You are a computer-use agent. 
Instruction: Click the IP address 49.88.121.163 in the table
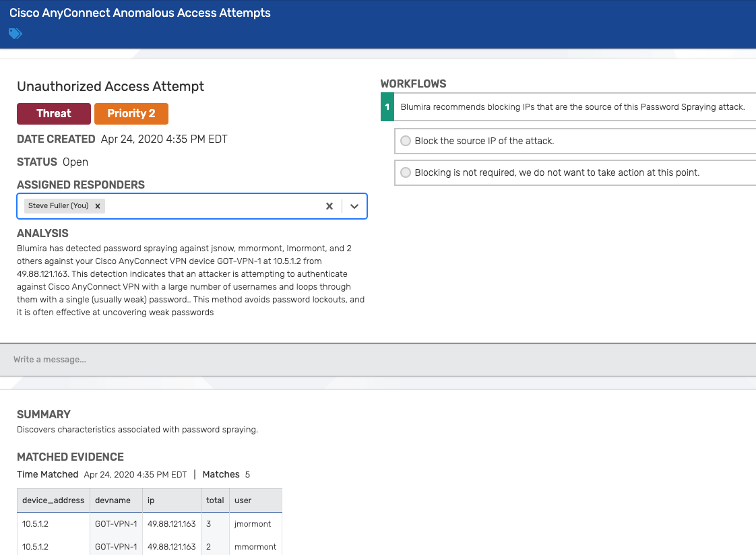coord(171,523)
